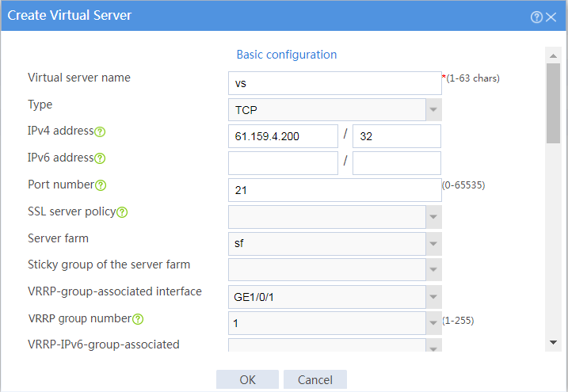Close the Create Virtual Server dialog

[x=551, y=17]
